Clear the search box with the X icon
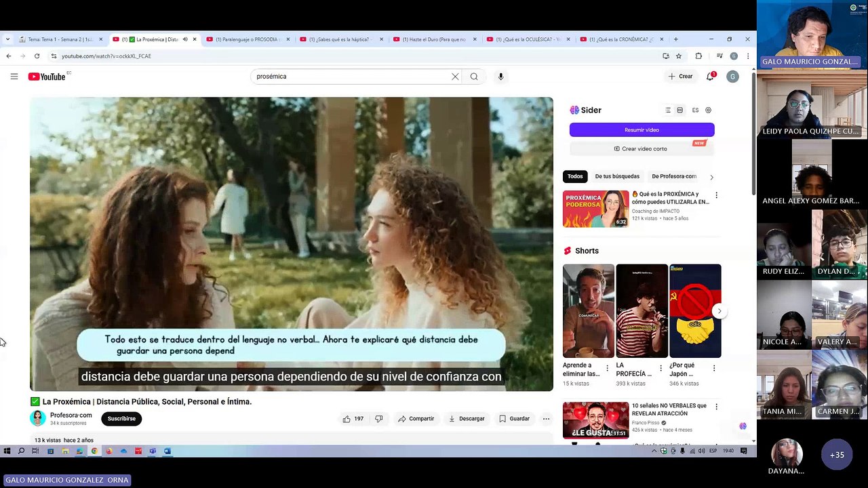The image size is (868, 488). pos(455,77)
